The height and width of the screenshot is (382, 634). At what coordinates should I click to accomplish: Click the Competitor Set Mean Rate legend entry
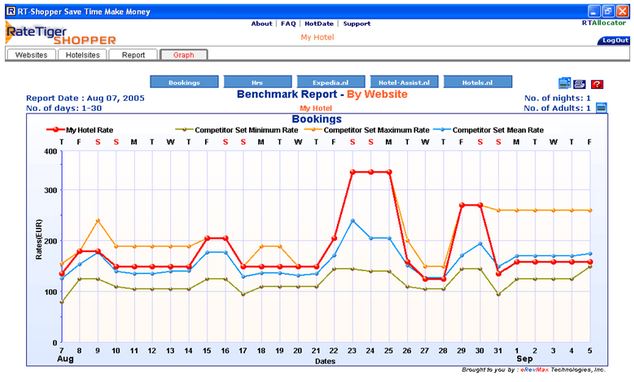[x=489, y=130]
